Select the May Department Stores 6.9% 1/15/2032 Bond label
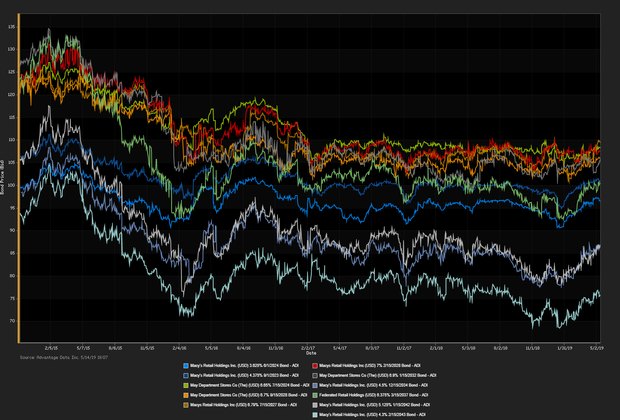 [378, 375]
